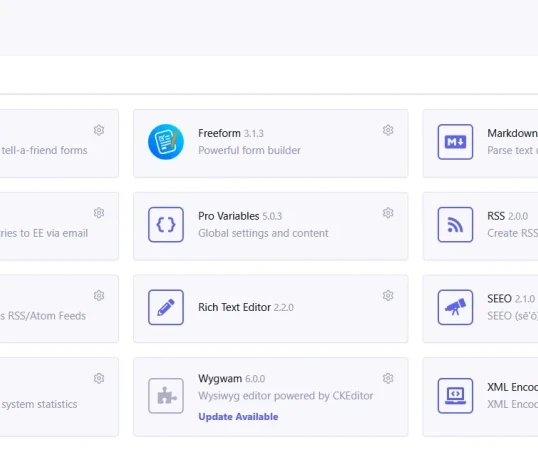Click the Pro Variables curly braces icon
Image resolution: width=538 pixels, height=450 pixels.
pyautogui.click(x=166, y=225)
